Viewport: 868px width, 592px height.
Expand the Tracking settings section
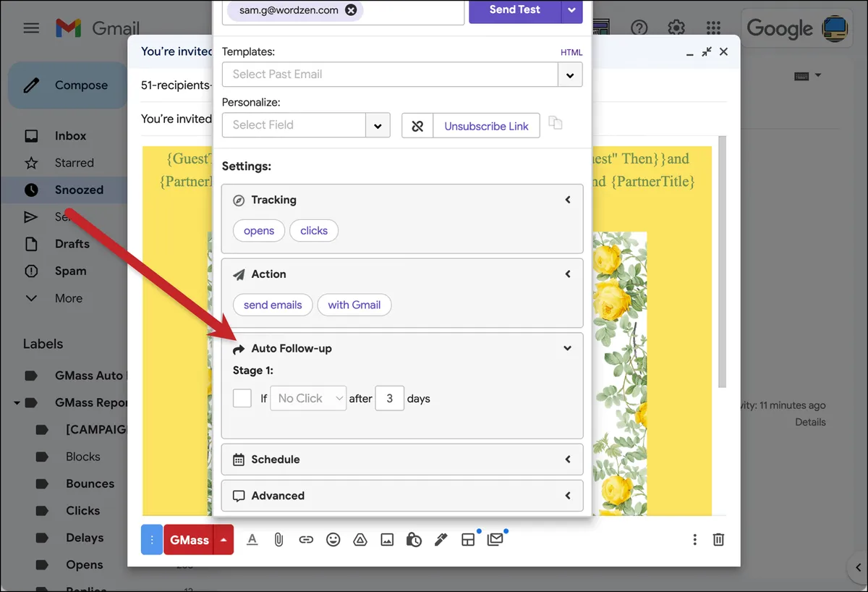click(568, 200)
